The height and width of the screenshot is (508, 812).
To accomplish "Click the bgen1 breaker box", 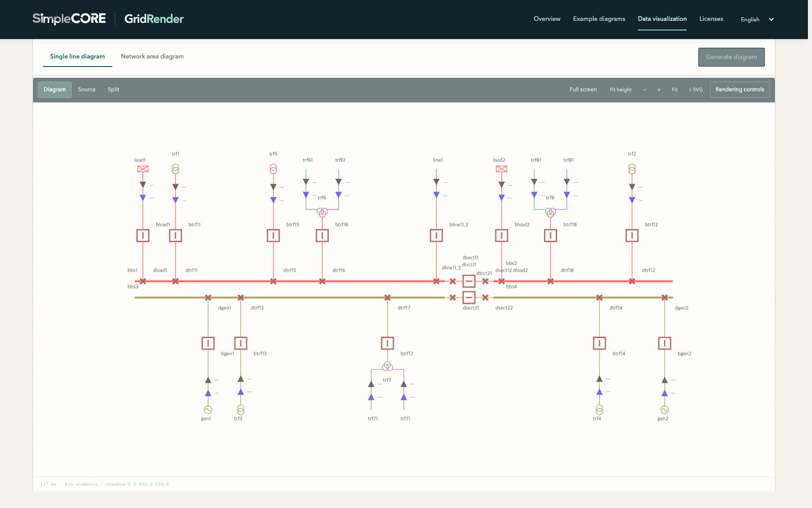I will [208, 343].
